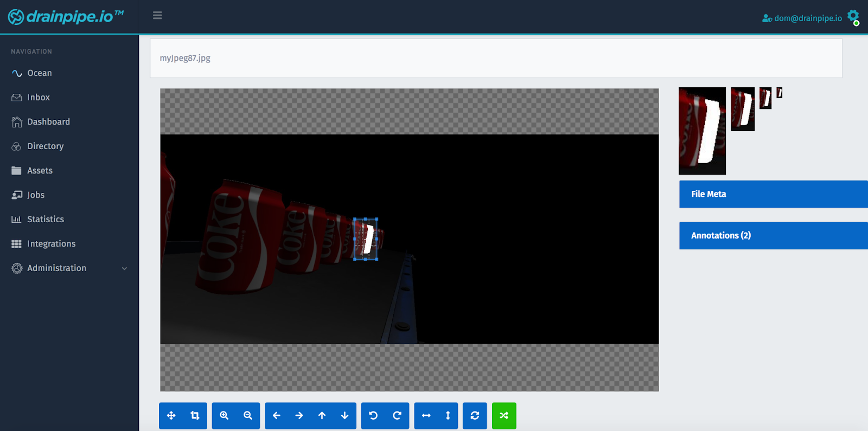Image resolution: width=868 pixels, height=431 pixels.
Task: Click the Directory icon in sidebar
Action: click(17, 146)
